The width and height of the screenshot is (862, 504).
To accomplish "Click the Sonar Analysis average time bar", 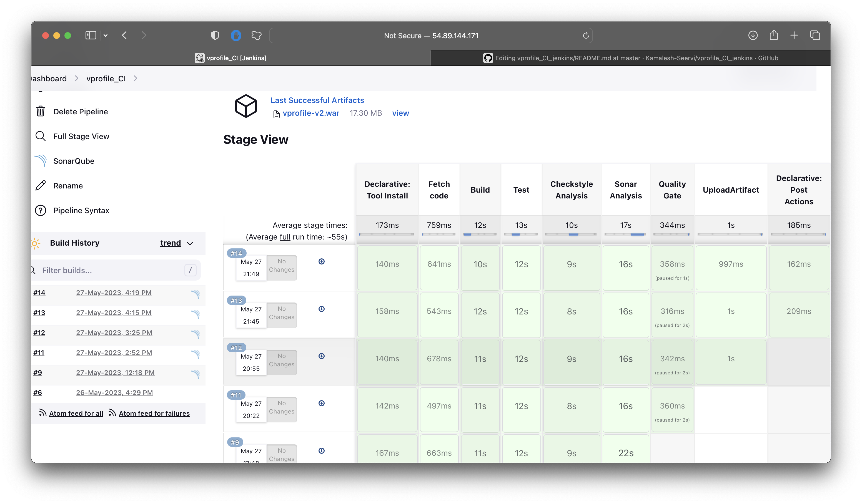I will pos(626,234).
